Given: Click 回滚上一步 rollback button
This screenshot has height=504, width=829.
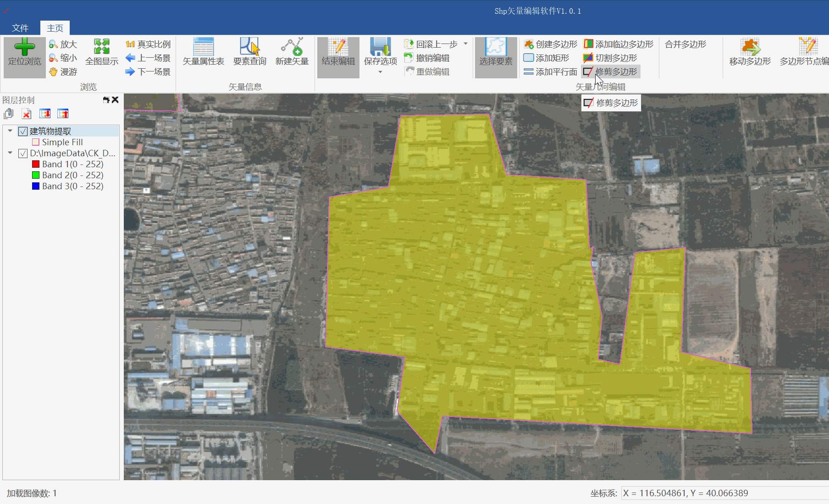Looking at the screenshot, I should pyautogui.click(x=431, y=44).
